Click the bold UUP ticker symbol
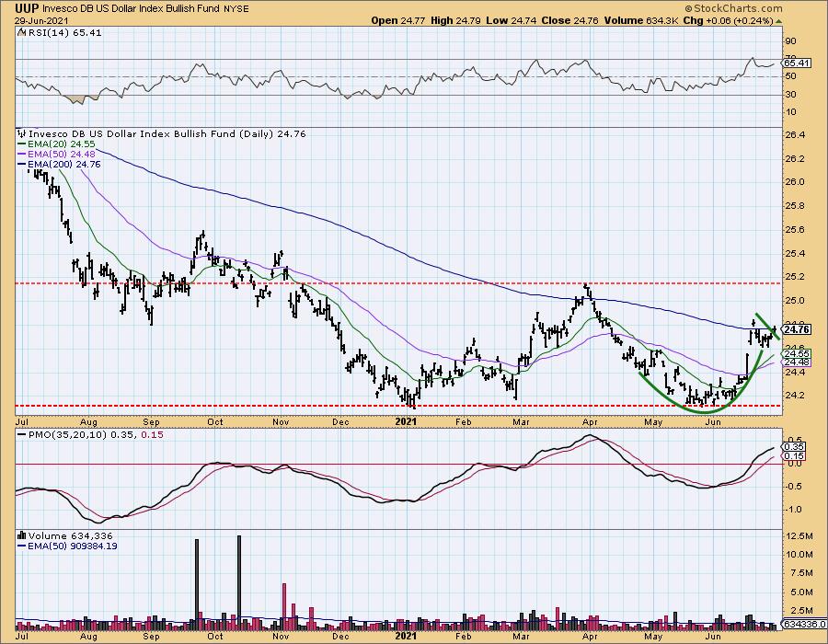 [x=27, y=8]
